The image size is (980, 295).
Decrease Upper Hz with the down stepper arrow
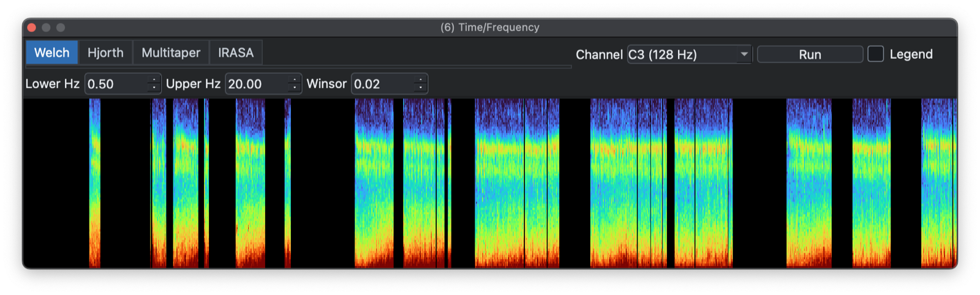(x=295, y=88)
